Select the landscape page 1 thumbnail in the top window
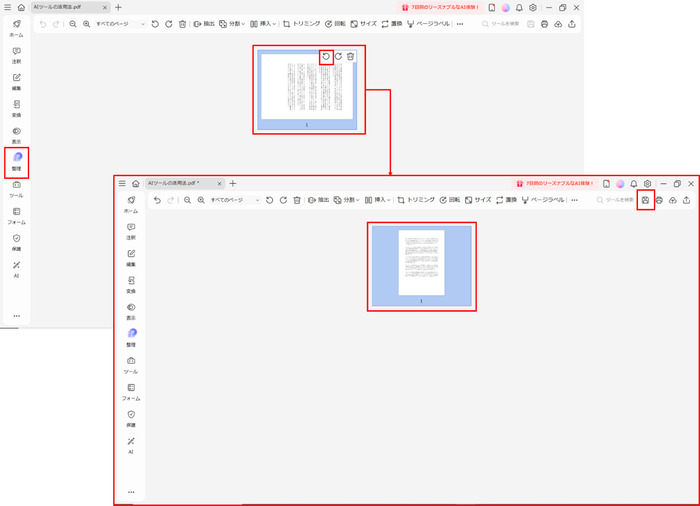Viewport: 700px width, 506px height. 307,90
